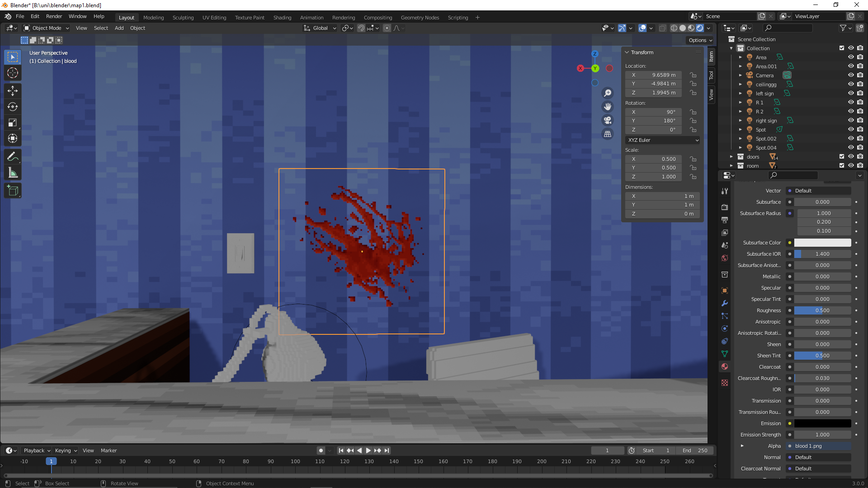Open the File menu
This screenshot has width=868, height=488.
(x=20, y=16)
